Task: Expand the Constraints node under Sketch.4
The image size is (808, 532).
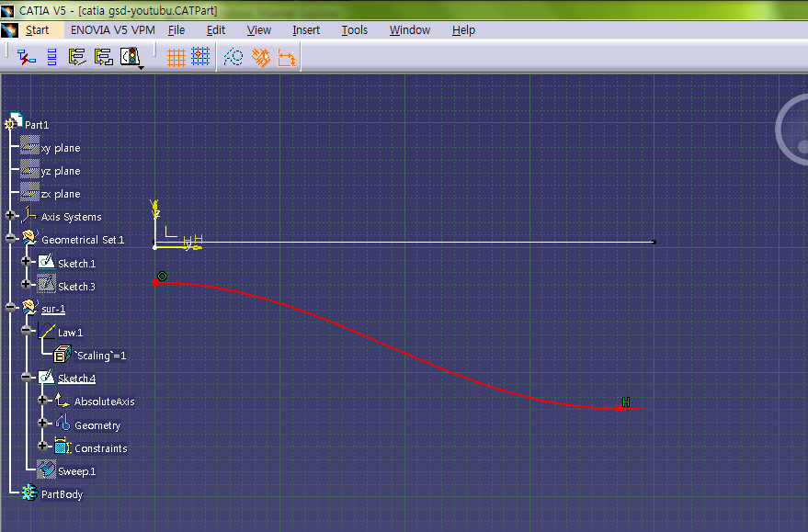Action: pyautogui.click(x=42, y=447)
